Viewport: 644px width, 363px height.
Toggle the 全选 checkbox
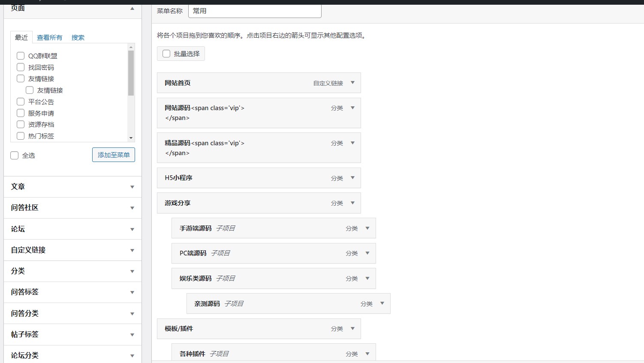[x=15, y=156]
